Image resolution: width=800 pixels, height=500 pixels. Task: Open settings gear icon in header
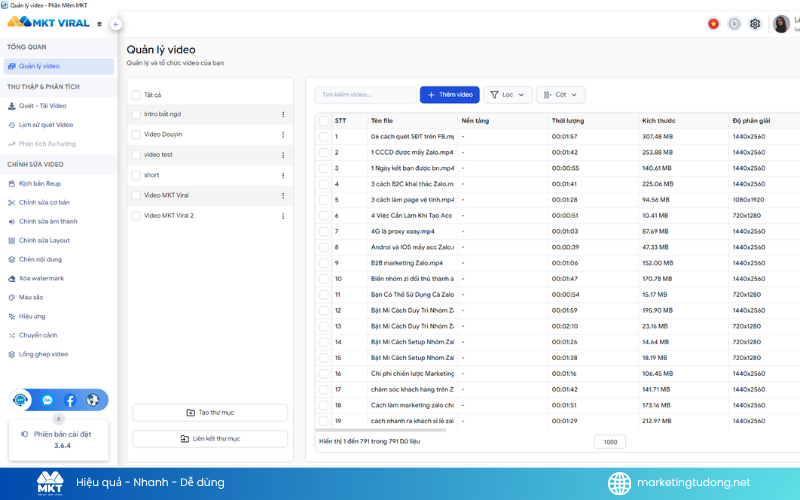click(x=755, y=23)
